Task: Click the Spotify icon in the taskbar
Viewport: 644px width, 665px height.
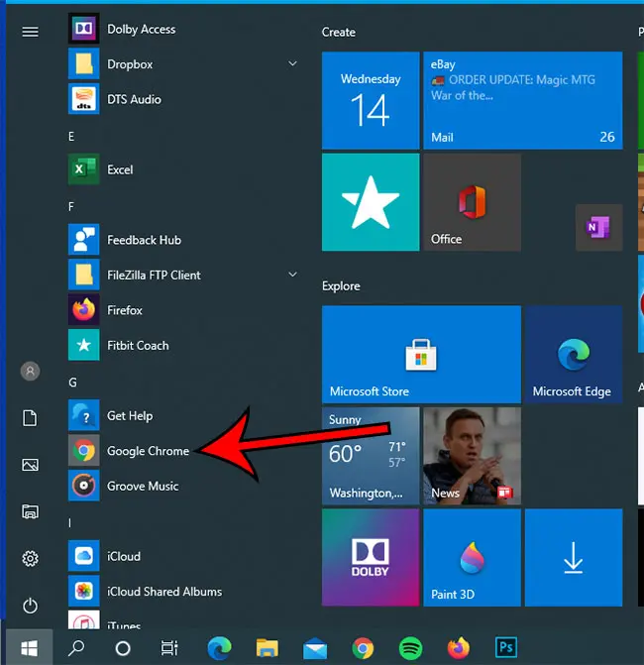Action: pyautogui.click(x=410, y=648)
